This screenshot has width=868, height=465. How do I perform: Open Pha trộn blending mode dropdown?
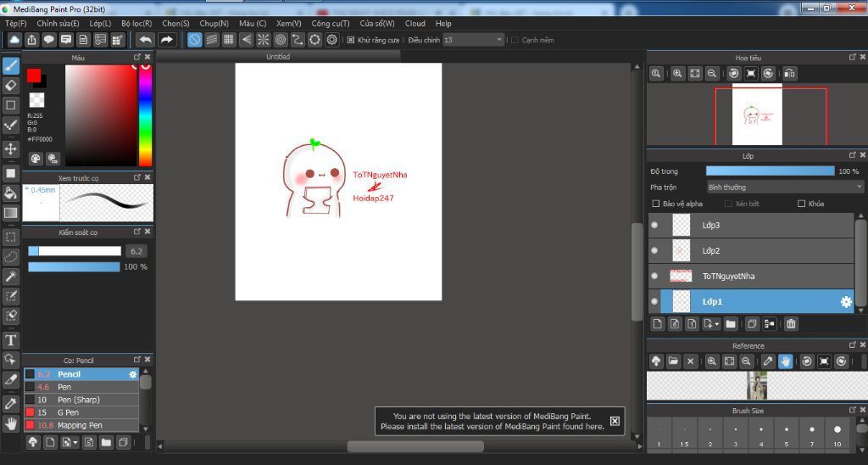coord(784,188)
